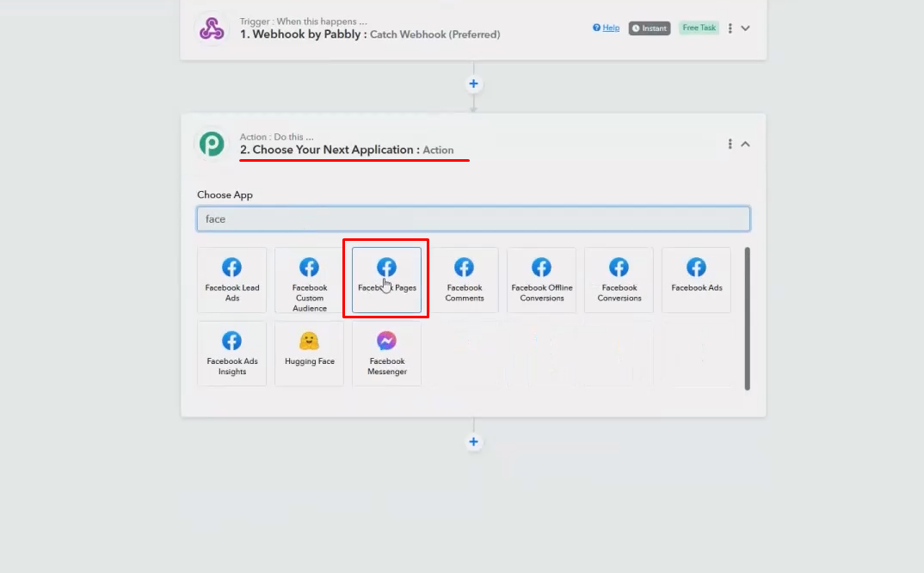Select the Facebook Messenger app
Viewport: 924px width, 573px height.
coord(386,354)
